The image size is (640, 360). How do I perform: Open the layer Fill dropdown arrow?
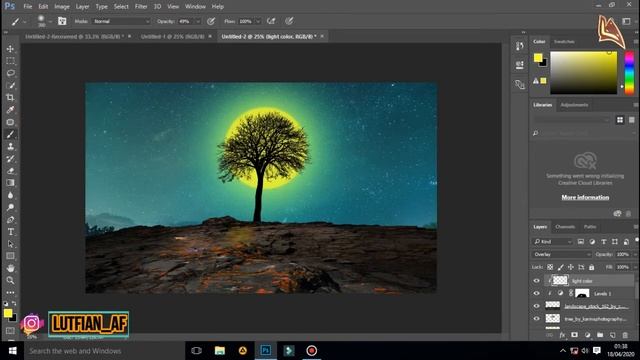[x=635, y=267]
